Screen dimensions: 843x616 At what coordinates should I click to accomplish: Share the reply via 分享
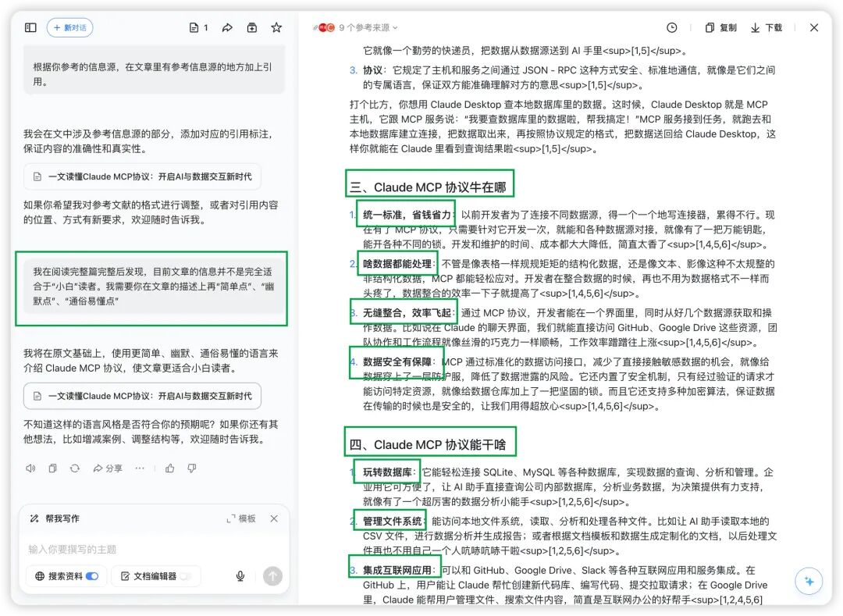[108, 468]
